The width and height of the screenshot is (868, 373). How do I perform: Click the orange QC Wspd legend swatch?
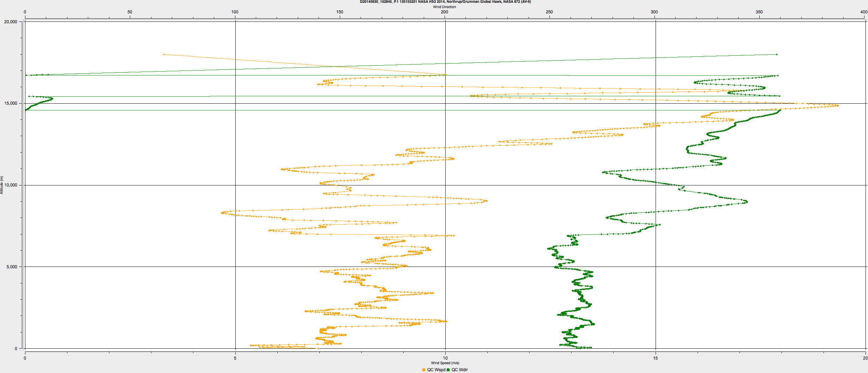(x=424, y=370)
